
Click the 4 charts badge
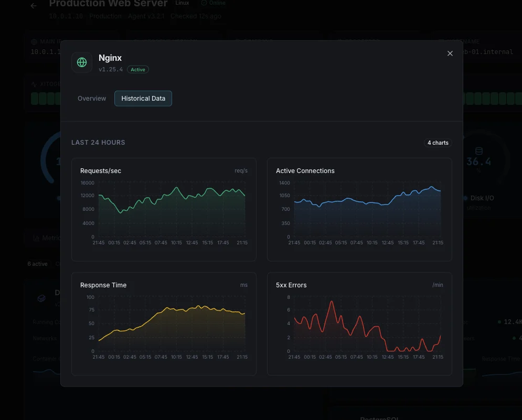(x=438, y=143)
